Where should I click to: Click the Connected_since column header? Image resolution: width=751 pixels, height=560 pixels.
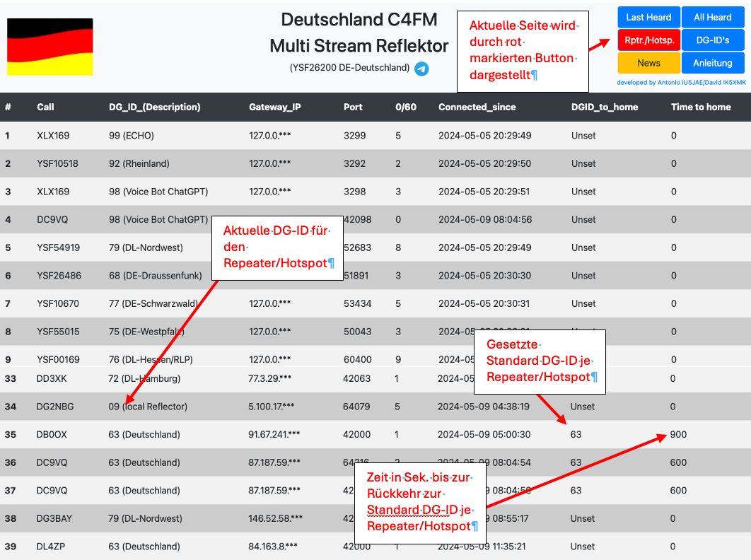point(477,107)
